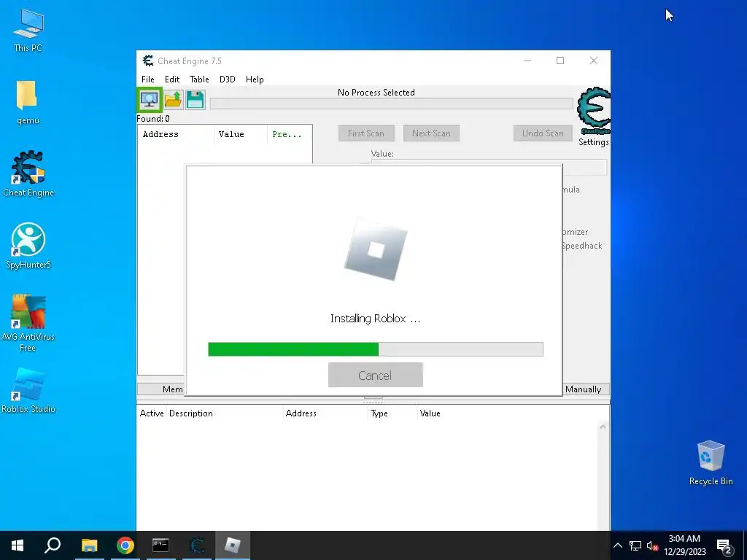Click the Address header in cheat table
The width and height of the screenshot is (747, 560).
pyautogui.click(x=325, y=413)
